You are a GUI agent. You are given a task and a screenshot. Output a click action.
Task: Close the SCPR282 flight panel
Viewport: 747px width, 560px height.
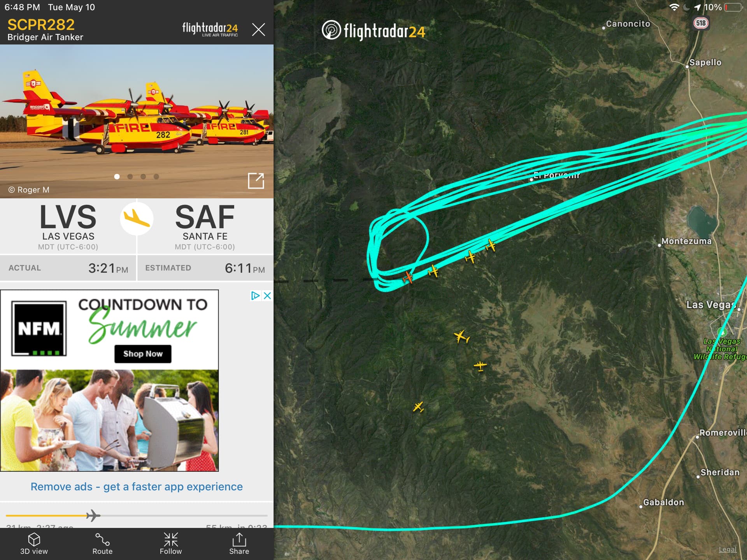click(258, 30)
